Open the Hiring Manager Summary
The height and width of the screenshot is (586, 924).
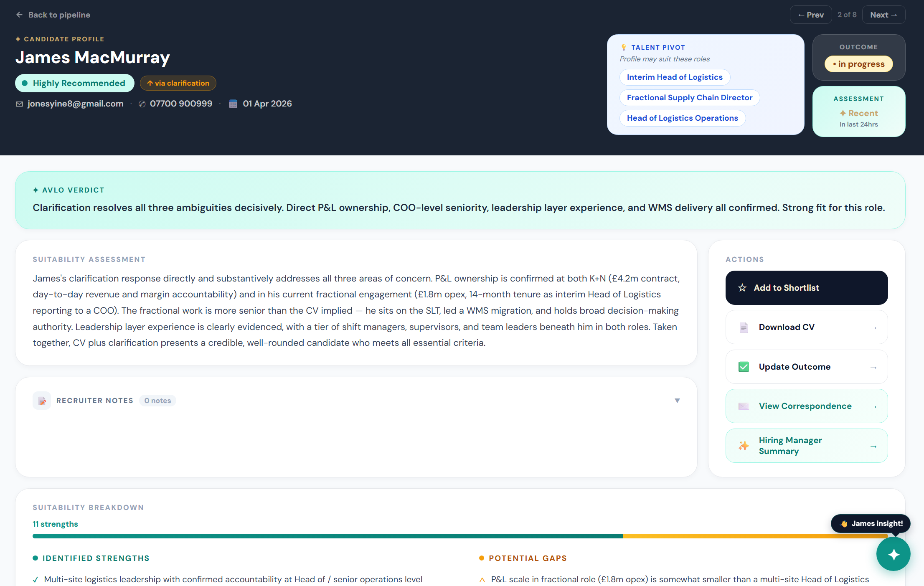(807, 446)
